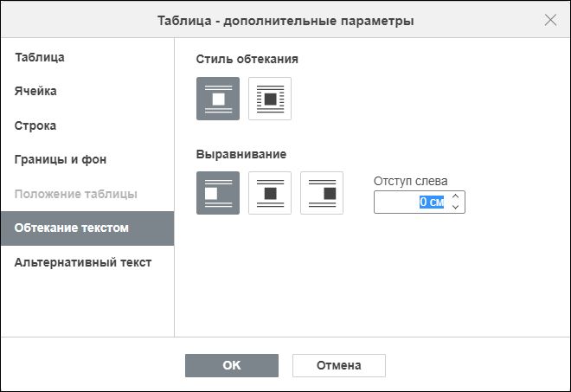Select the inline table wrapping style icon
The image size is (571, 392).
pos(218,99)
